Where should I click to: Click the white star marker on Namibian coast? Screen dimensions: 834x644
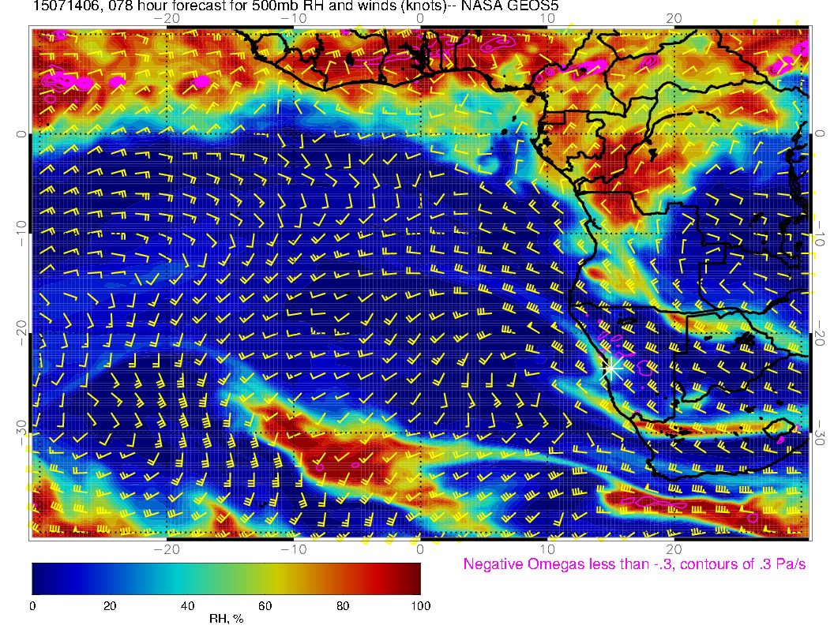[611, 368]
